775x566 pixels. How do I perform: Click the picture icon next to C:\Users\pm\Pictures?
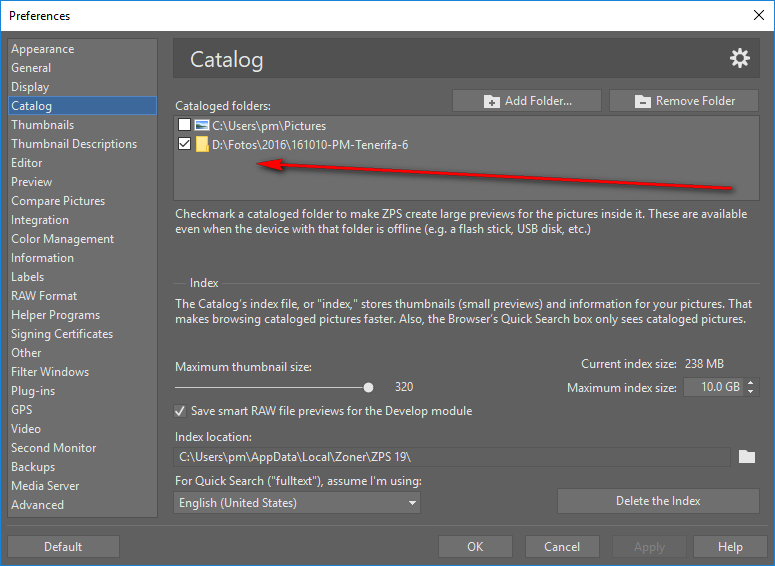coord(202,125)
